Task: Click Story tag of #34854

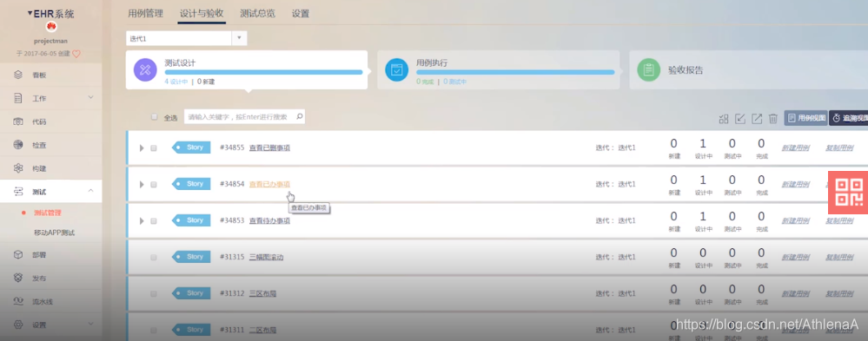Action: click(191, 184)
